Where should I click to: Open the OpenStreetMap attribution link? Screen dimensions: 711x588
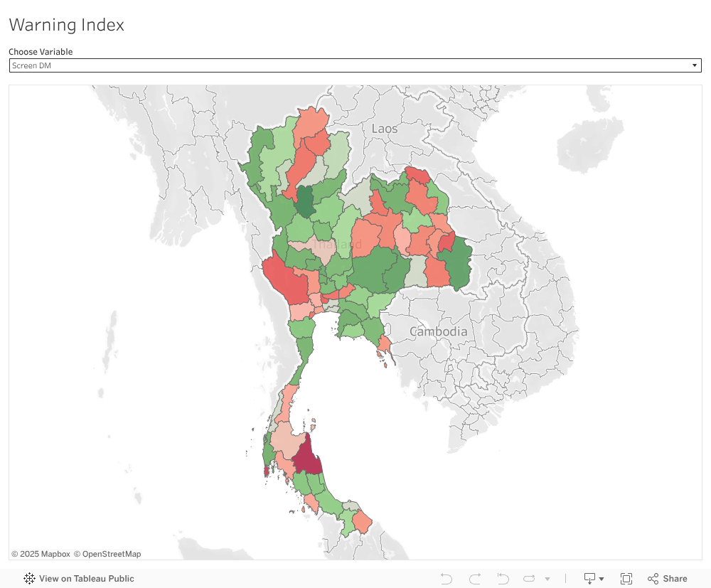(x=107, y=554)
